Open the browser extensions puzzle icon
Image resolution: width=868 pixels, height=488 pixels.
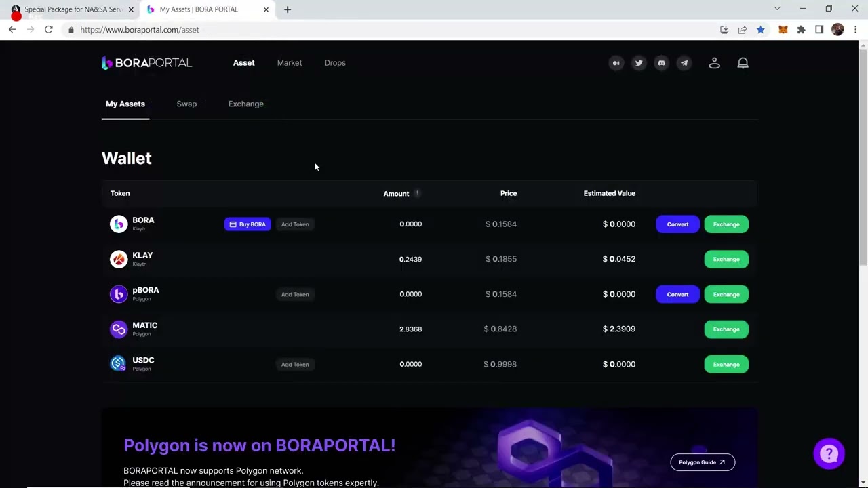pos(802,29)
